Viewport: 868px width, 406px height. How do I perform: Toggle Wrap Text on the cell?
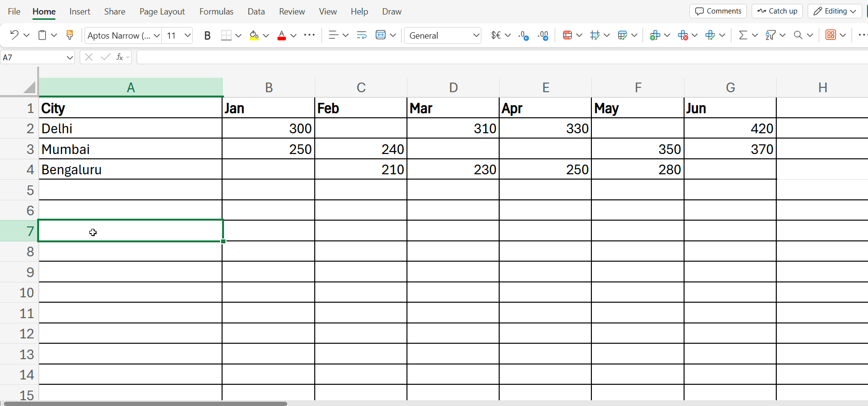[x=362, y=35]
